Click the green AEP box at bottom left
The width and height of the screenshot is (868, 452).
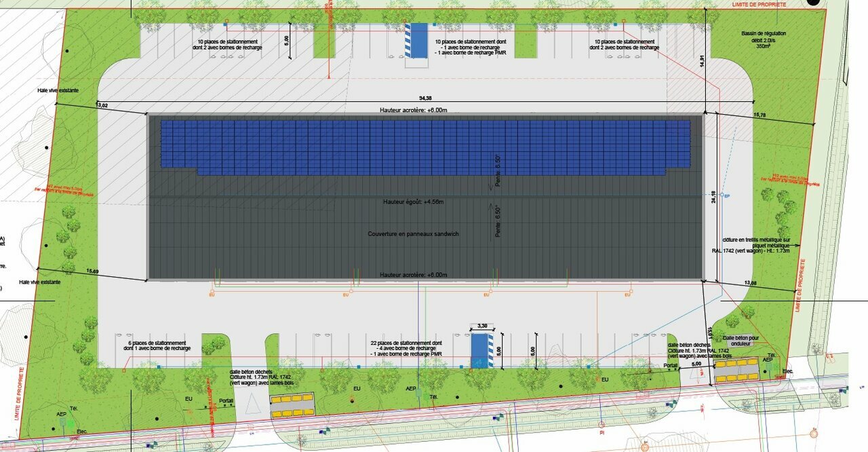(62, 421)
